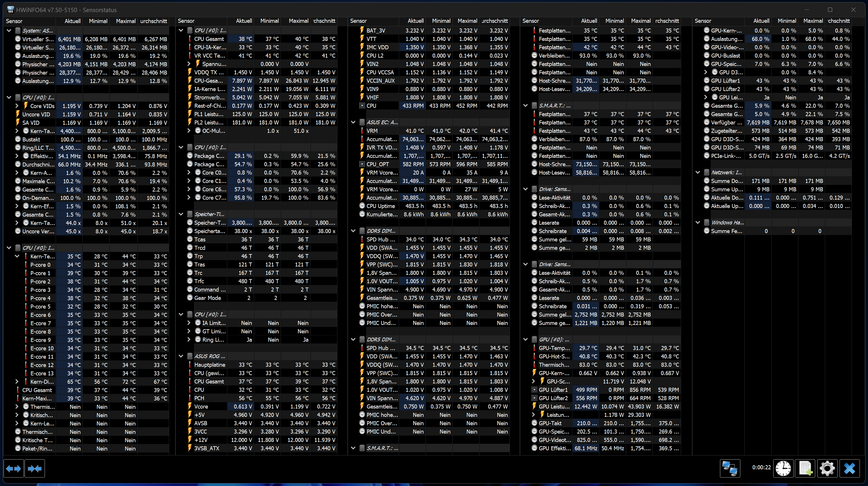Expand the Core C7... residency row

tap(189, 198)
